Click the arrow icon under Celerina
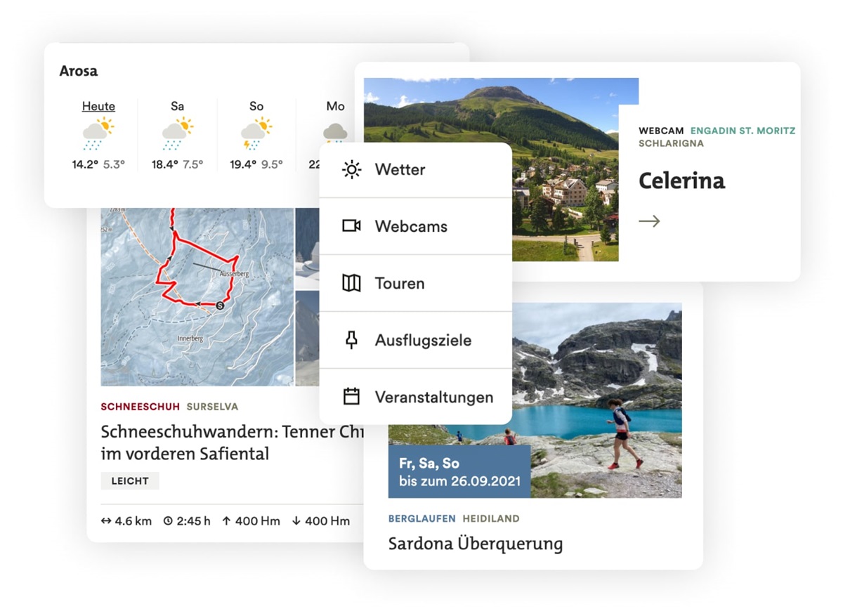Viewport: 843px width, 616px height. [649, 221]
